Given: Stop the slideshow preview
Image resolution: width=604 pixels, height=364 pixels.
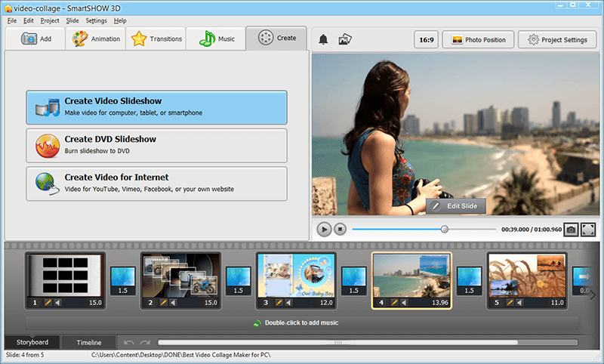Looking at the screenshot, I should tap(340, 230).
